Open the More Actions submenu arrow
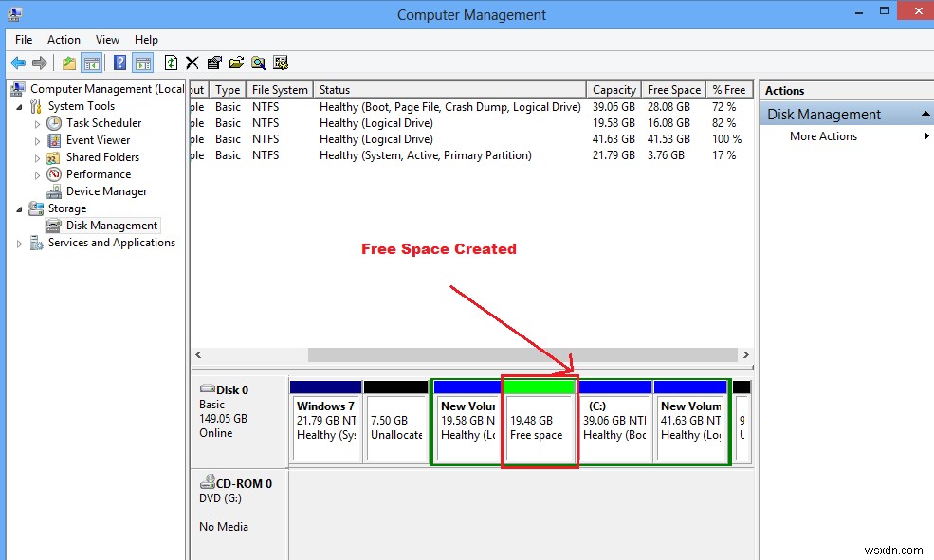 click(x=927, y=135)
